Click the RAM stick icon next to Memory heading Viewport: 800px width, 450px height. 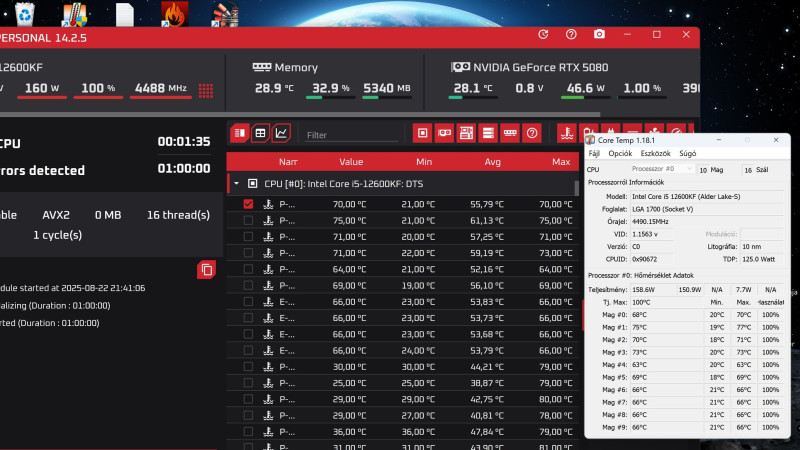pos(262,67)
